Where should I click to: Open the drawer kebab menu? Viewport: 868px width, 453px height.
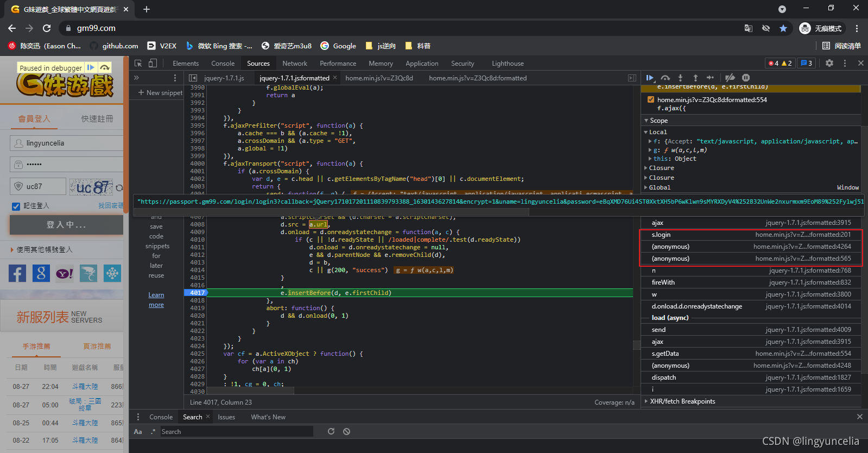click(138, 417)
